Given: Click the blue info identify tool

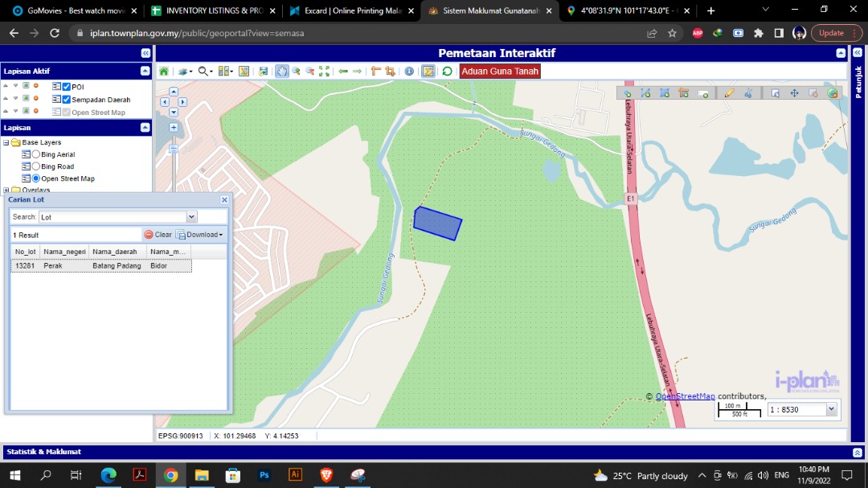Looking at the screenshot, I should point(409,72).
